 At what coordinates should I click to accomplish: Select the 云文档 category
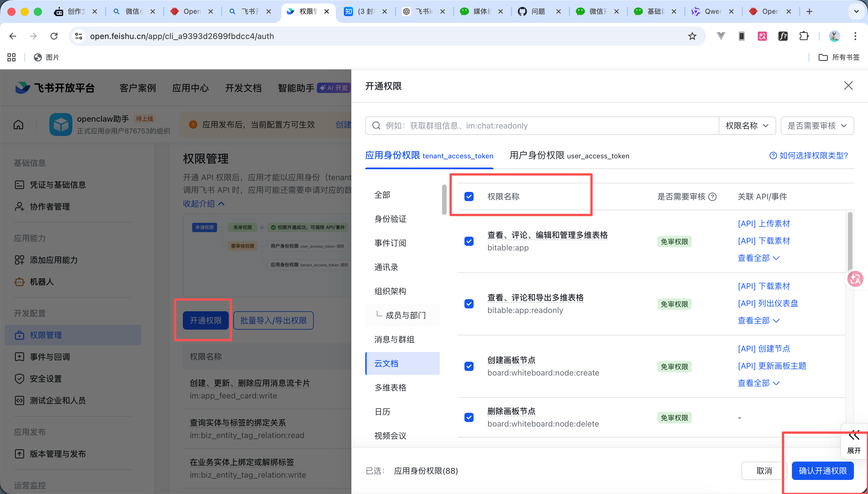386,363
